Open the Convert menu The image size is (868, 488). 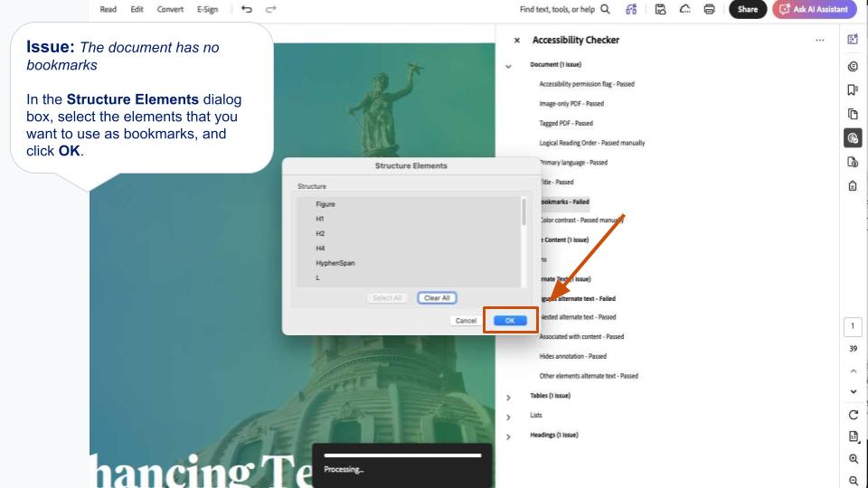click(x=170, y=9)
